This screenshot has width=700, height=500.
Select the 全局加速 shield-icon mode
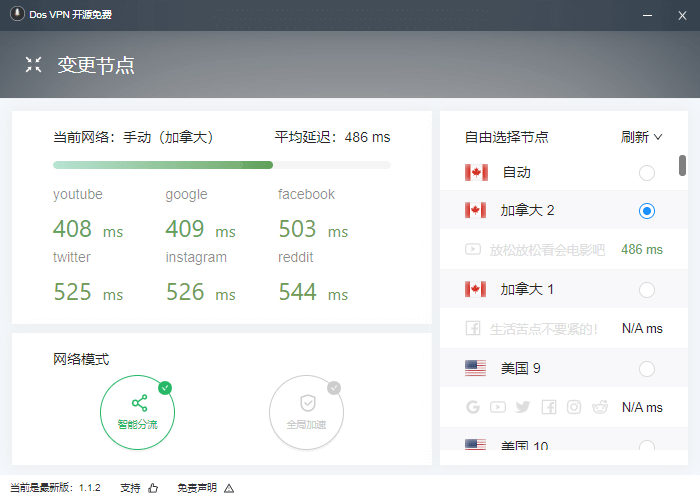pos(306,410)
